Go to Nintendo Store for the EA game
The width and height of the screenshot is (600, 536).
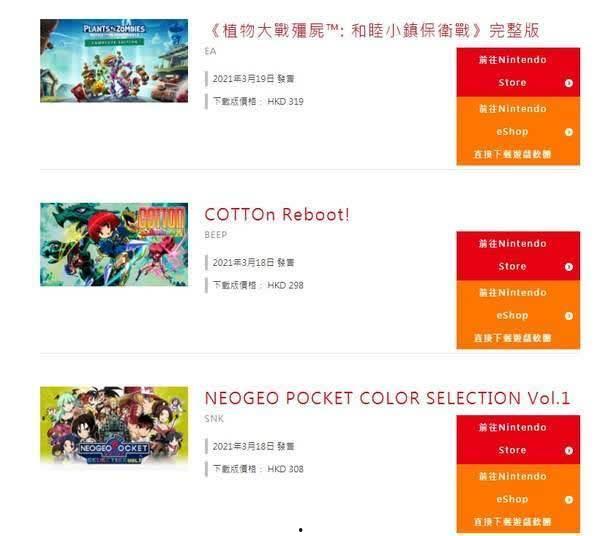tap(518, 72)
